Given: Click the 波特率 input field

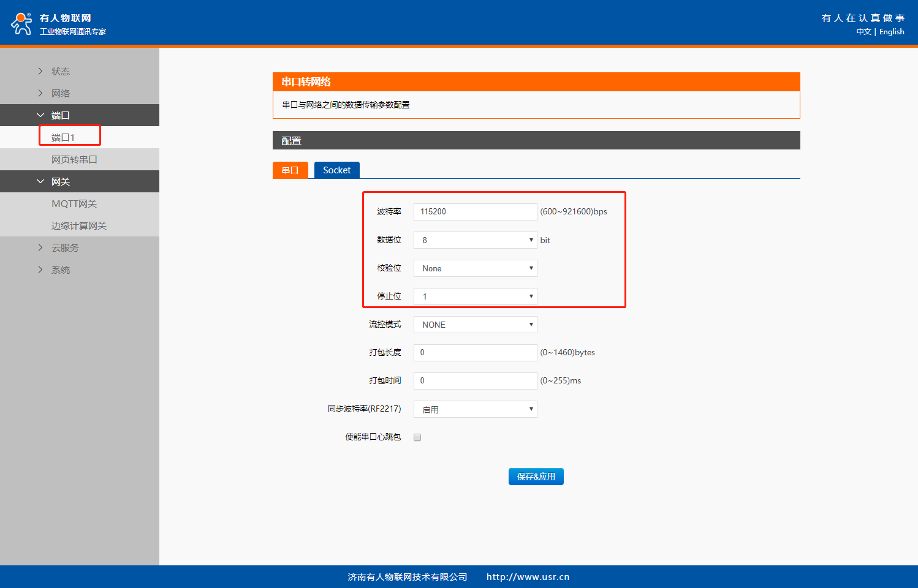Looking at the screenshot, I should (x=475, y=212).
